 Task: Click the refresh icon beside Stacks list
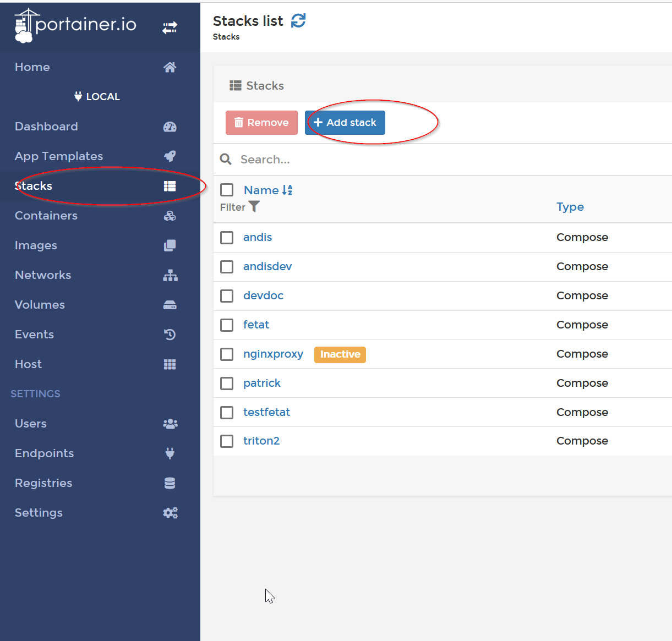pos(298,21)
